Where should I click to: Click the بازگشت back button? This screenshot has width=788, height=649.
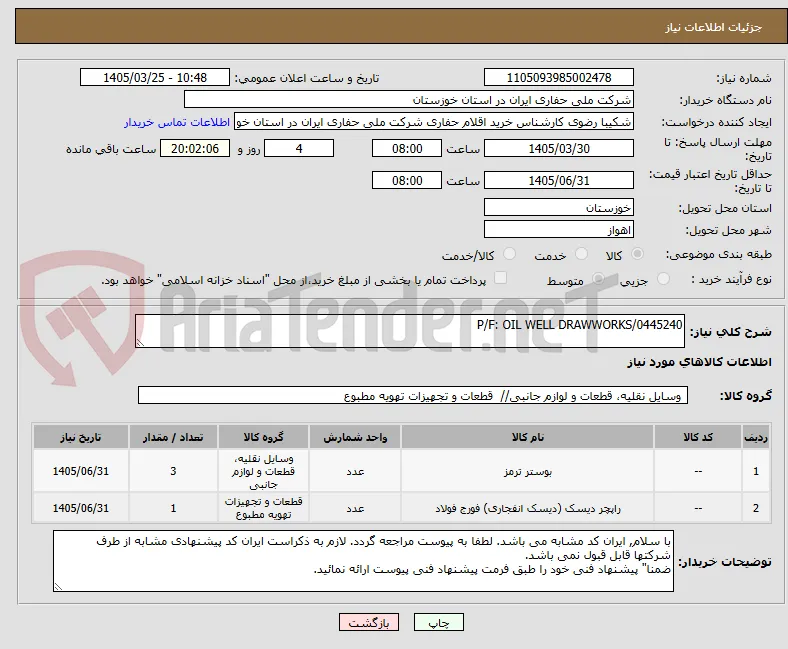click(x=369, y=622)
